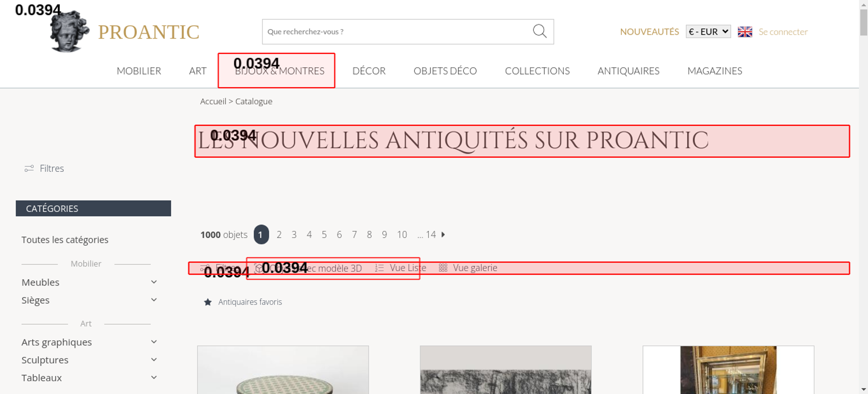Switch language via the UK flag
Viewport: 868px width, 394px height.
click(x=745, y=32)
